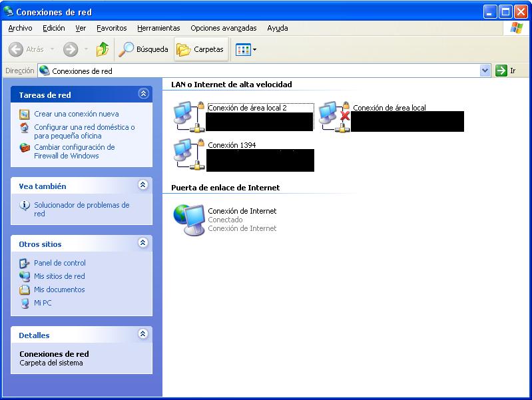Click the Conexión de Internet name label
532x400 pixels.
coord(242,211)
